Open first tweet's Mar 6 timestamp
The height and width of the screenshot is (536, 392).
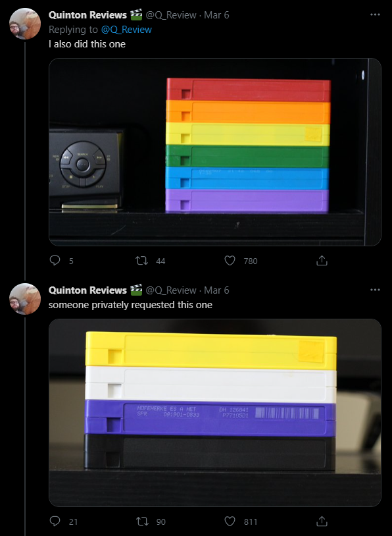216,15
